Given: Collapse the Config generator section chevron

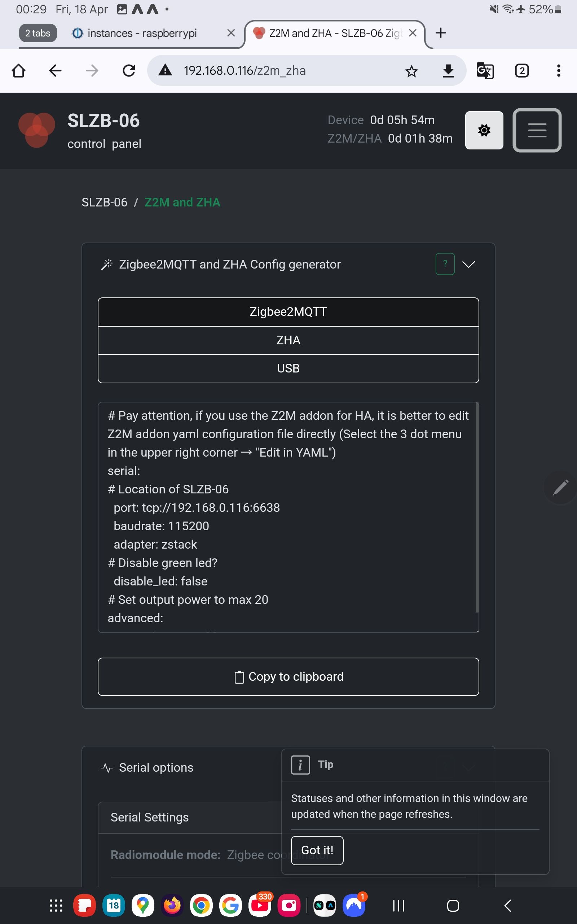Looking at the screenshot, I should pyautogui.click(x=468, y=264).
